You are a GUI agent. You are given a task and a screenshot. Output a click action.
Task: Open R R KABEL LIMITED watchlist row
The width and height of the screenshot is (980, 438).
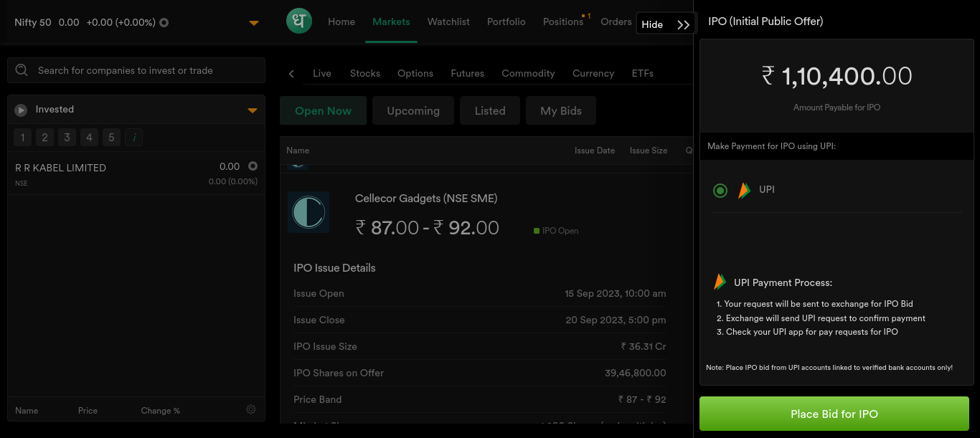[x=136, y=173]
